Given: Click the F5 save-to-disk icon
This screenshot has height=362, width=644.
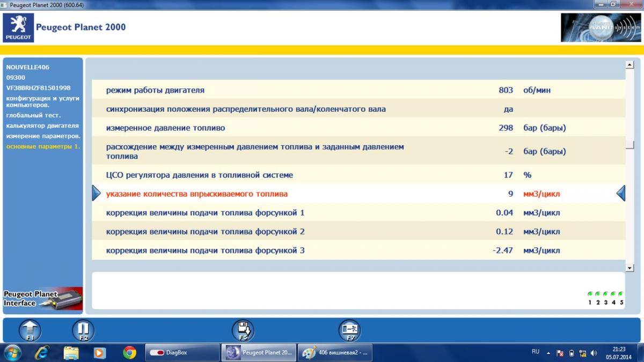Looking at the screenshot, I should [243, 329].
